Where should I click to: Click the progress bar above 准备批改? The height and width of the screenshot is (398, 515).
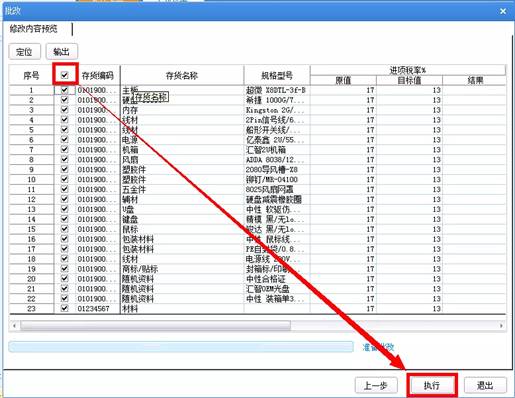click(x=181, y=347)
